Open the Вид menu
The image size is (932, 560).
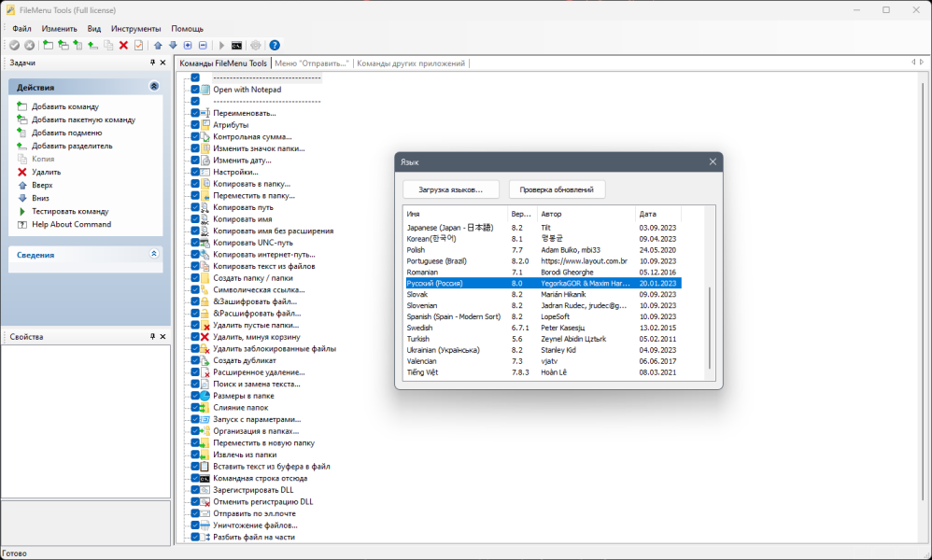click(x=94, y=29)
